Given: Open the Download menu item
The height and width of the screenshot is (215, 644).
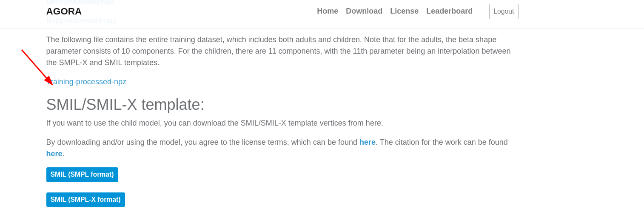Looking at the screenshot, I should [x=364, y=11].
